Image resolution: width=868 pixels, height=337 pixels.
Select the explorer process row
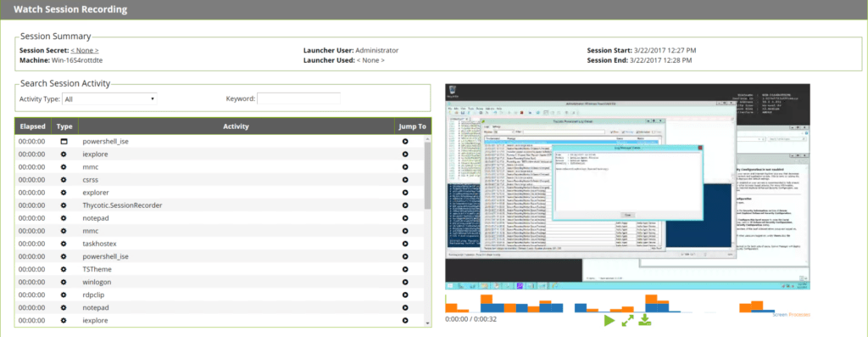coord(220,193)
